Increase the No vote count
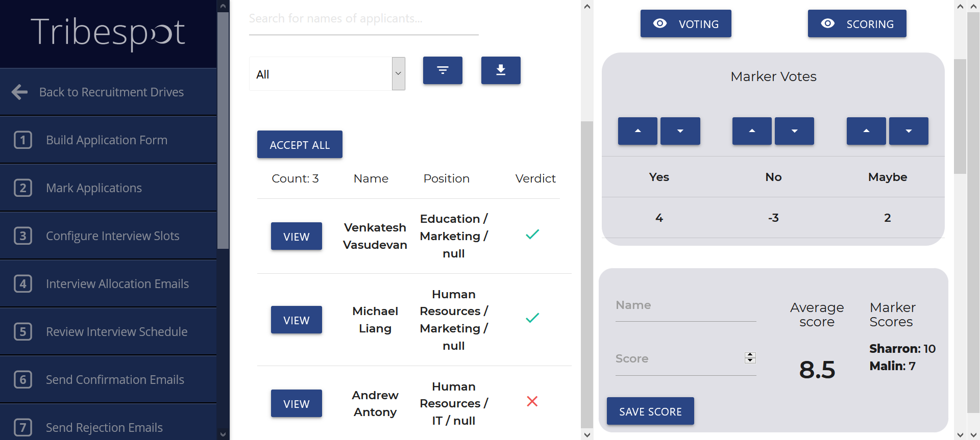 coord(752,131)
